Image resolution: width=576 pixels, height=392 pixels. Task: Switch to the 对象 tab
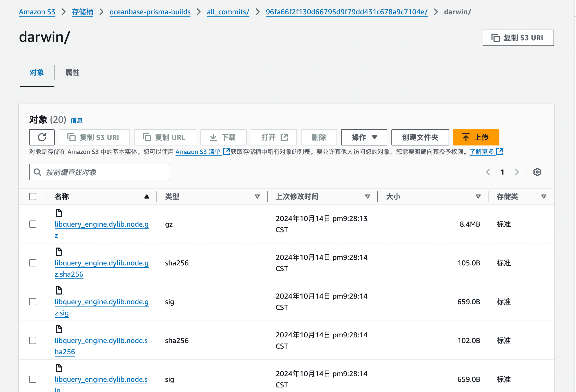[37, 73]
